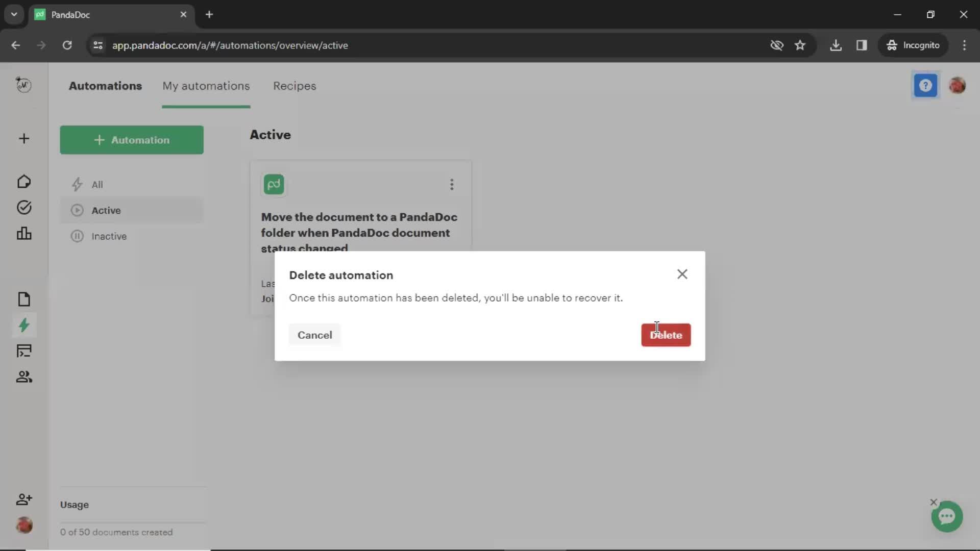Toggle the All automations filter
980x551 pixels.
pyautogui.click(x=97, y=184)
